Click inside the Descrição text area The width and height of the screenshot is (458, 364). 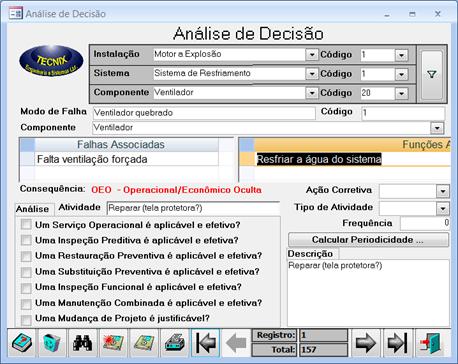pyautogui.click(x=368, y=293)
